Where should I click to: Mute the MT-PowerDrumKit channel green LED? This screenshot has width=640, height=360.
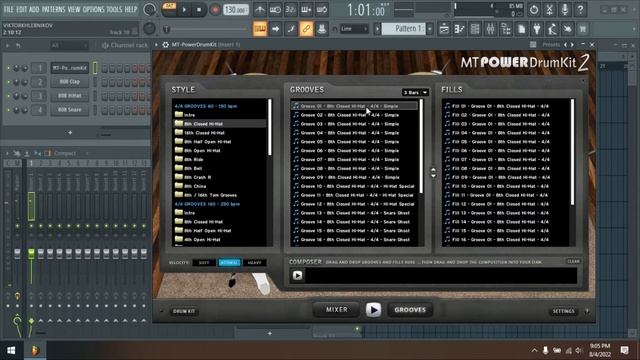(x=8, y=68)
